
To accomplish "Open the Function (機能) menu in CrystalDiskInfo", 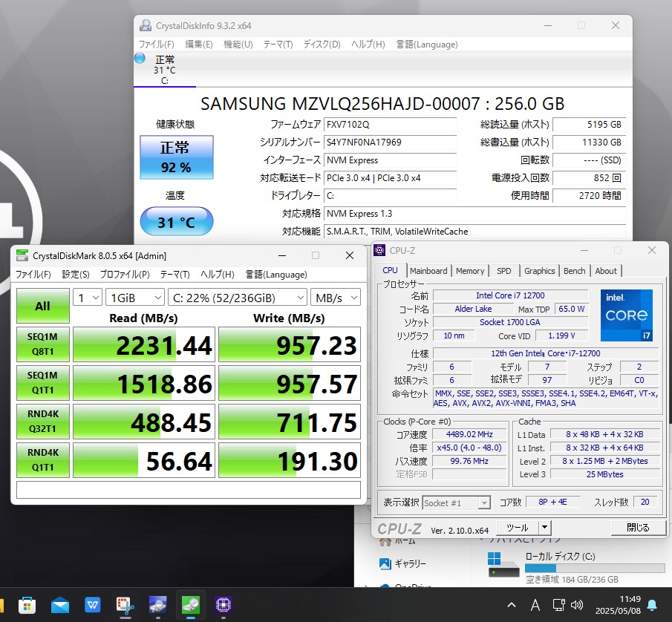I will coord(238,44).
